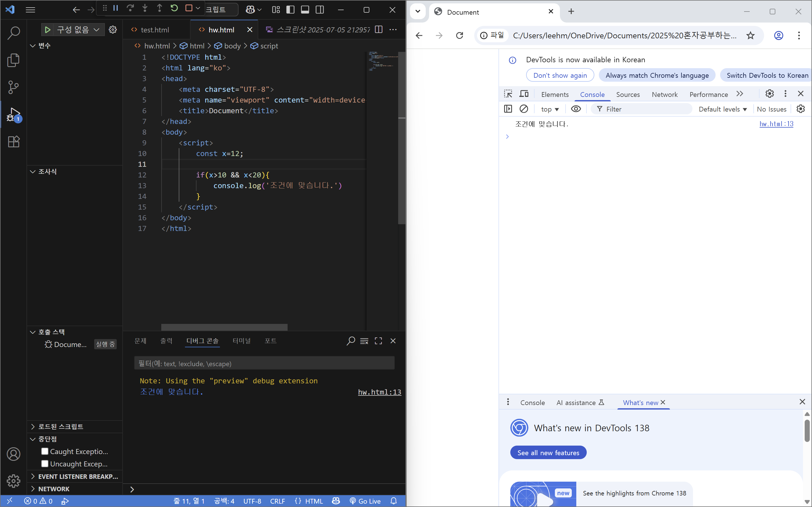Open the top context dropdown
Screen dimensions: 812x507
tap(550, 109)
